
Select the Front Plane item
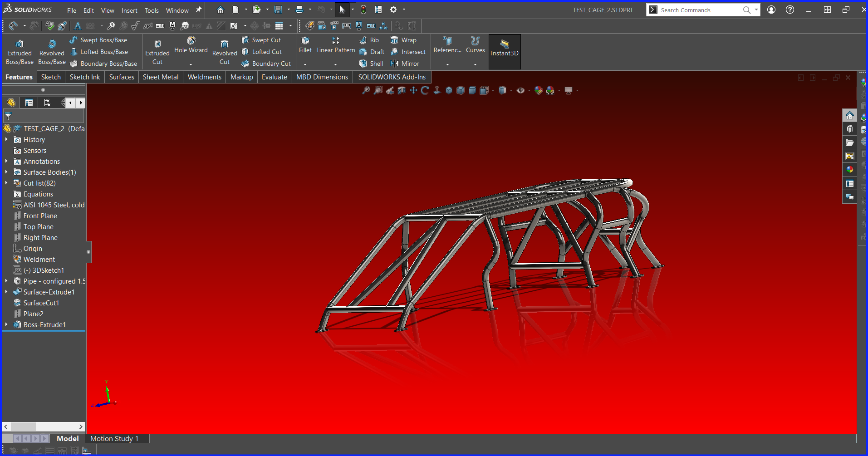pyautogui.click(x=40, y=216)
